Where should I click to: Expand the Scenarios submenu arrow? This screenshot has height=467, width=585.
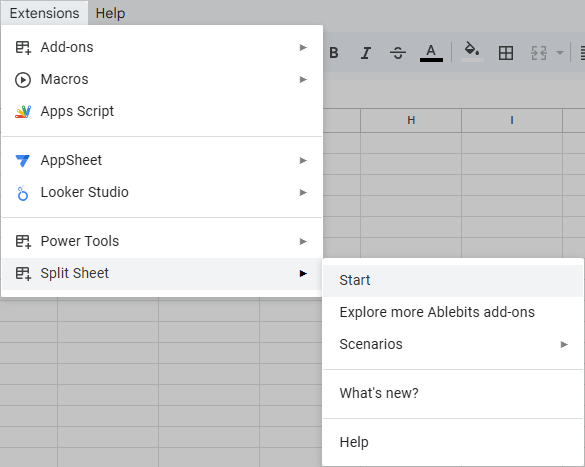tap(564, 344)
